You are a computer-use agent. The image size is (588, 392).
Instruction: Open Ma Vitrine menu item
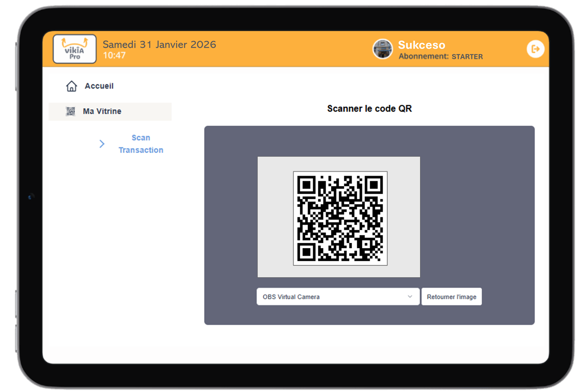click(x=110, y=112)
